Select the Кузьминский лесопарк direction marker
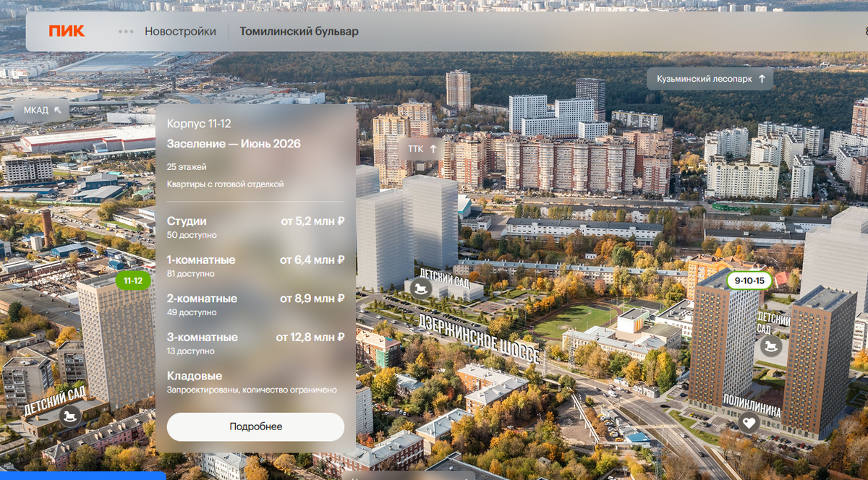 (710, 79)
